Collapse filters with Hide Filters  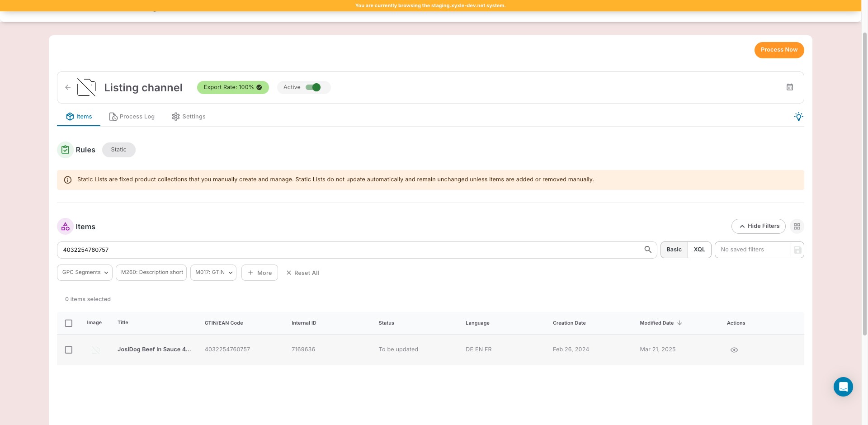758,226
